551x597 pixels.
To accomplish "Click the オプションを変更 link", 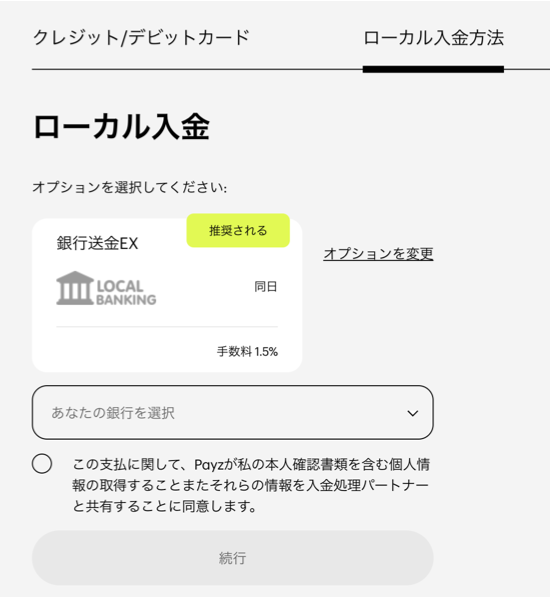I will click(378, 254).
